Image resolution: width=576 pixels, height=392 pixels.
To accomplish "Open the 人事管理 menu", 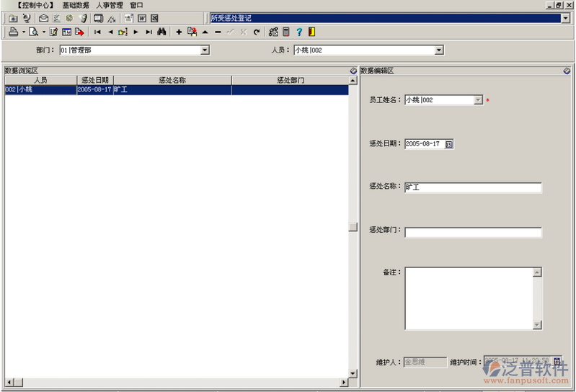I will [x=110, y=5].
